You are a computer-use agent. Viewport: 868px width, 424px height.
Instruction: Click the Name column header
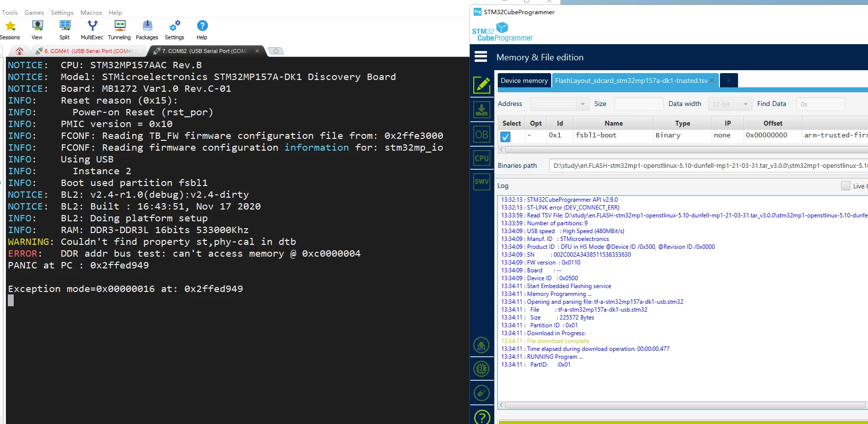click(613, 123)
